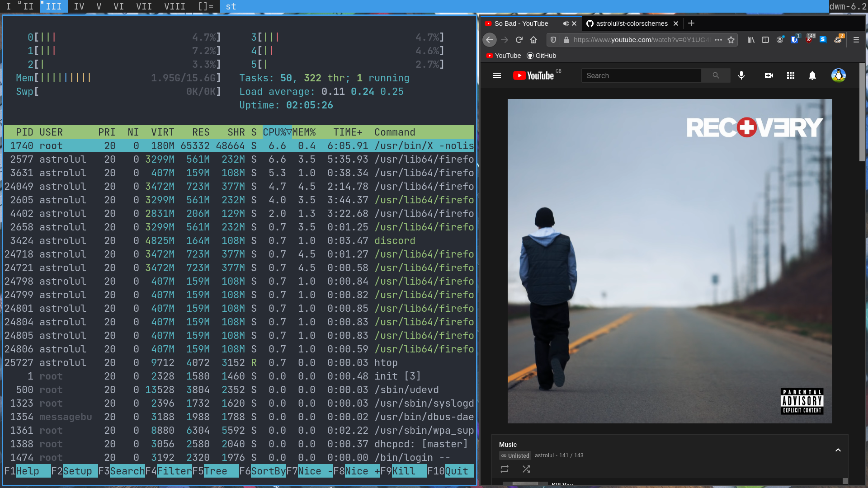Open YouTube hamburger guide menu
Viewport: 868px width, 488px height.
tap(497, 75)
